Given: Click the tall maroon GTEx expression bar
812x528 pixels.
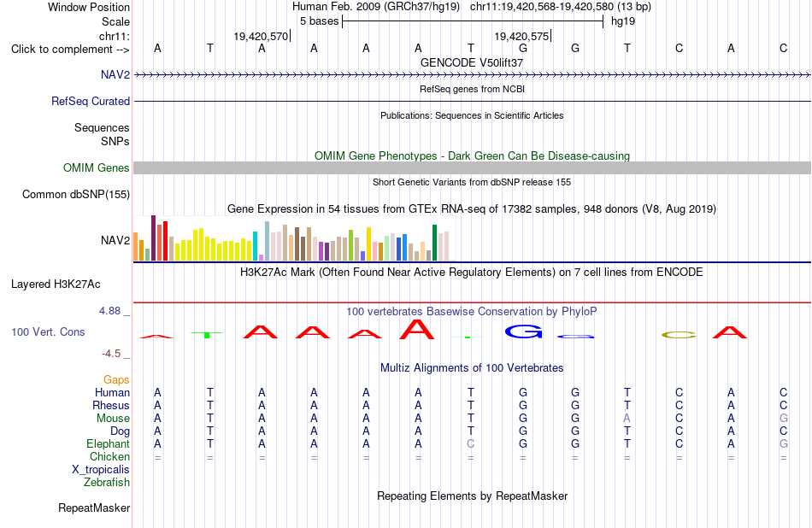Looking at the screenshot, I should [x=153, y=238].
